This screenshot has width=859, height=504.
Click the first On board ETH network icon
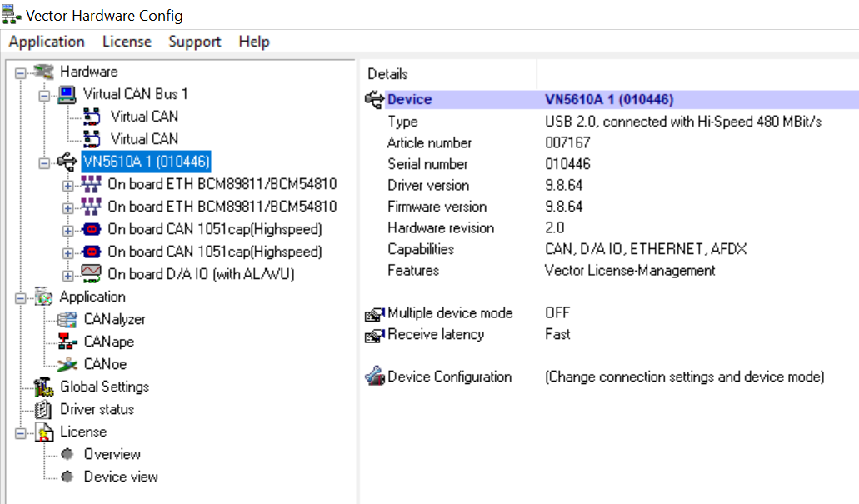pos(91,184)
